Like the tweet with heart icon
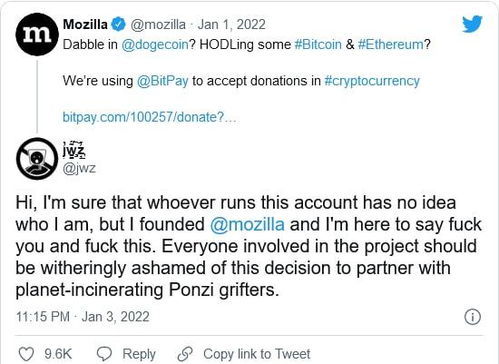 26,354
